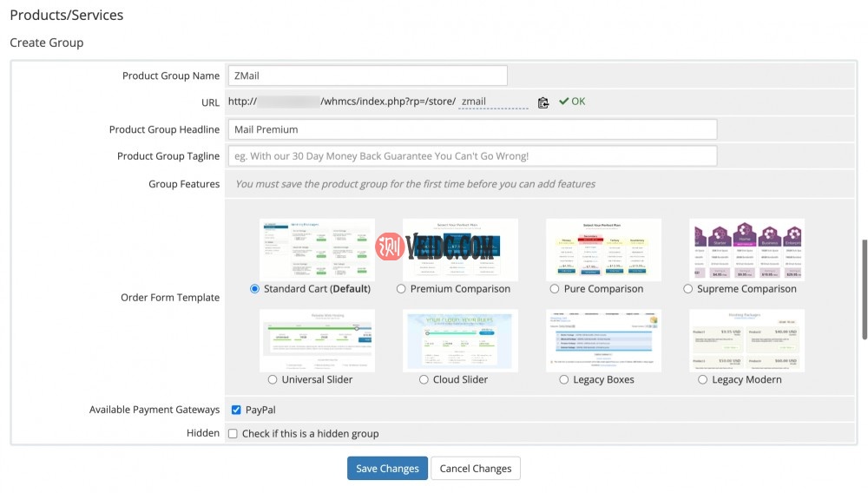Screen dimensions: 868x493
Task: Click the Product Group Name field
Action: coord(367,76)
